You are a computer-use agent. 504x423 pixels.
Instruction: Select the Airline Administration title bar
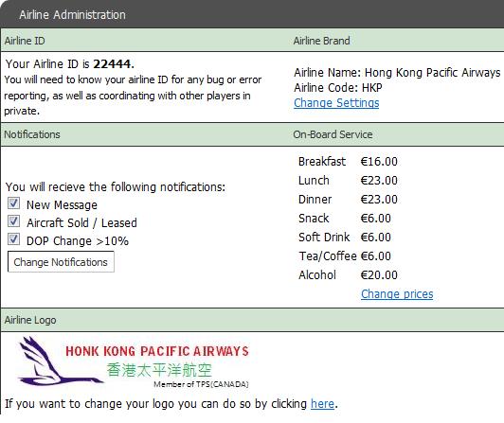coord(252,14)
